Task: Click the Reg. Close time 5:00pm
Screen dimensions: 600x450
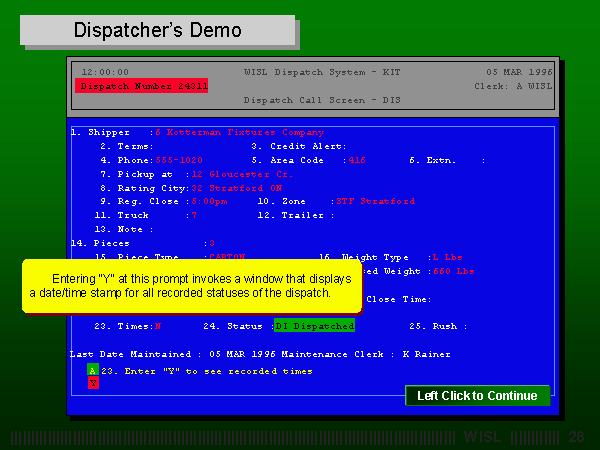Action: tap(212, 201)
